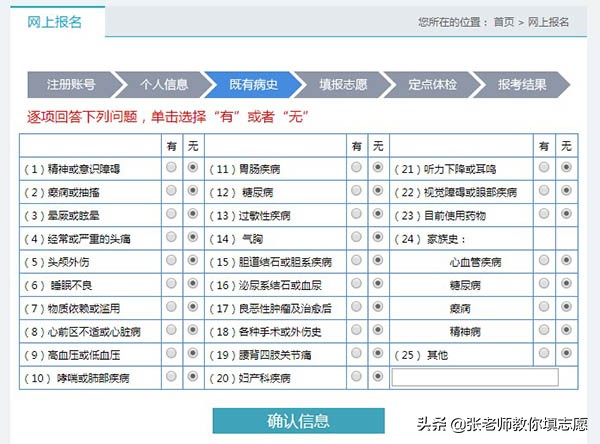Click the 确认信息 button

point(298,421)
